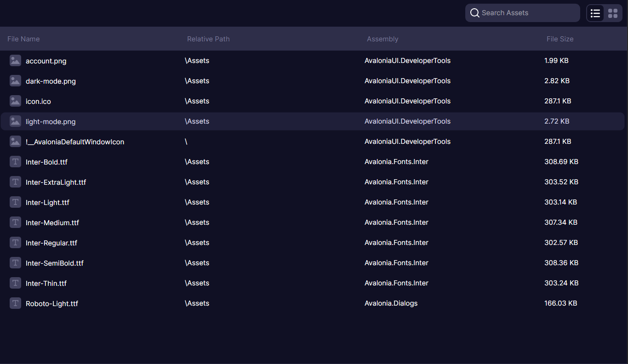Select the Inter-SemiBold.ttf asset
The image size is (628, 364).
pos(184,262)
